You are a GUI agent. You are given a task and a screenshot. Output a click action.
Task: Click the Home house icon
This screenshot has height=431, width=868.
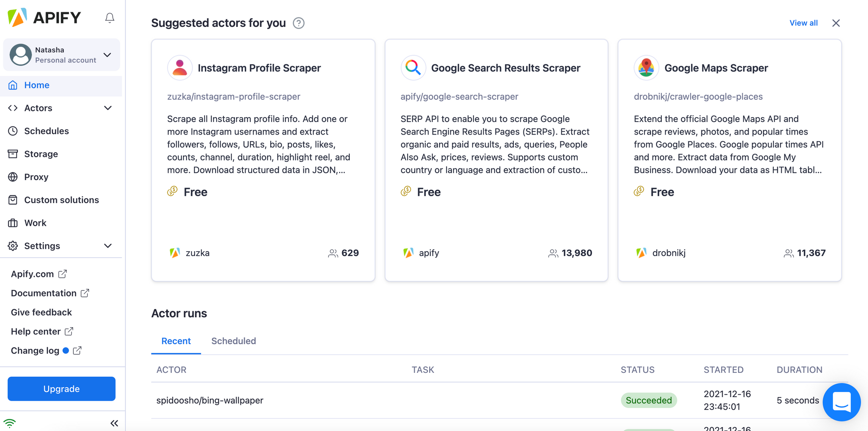13,85
